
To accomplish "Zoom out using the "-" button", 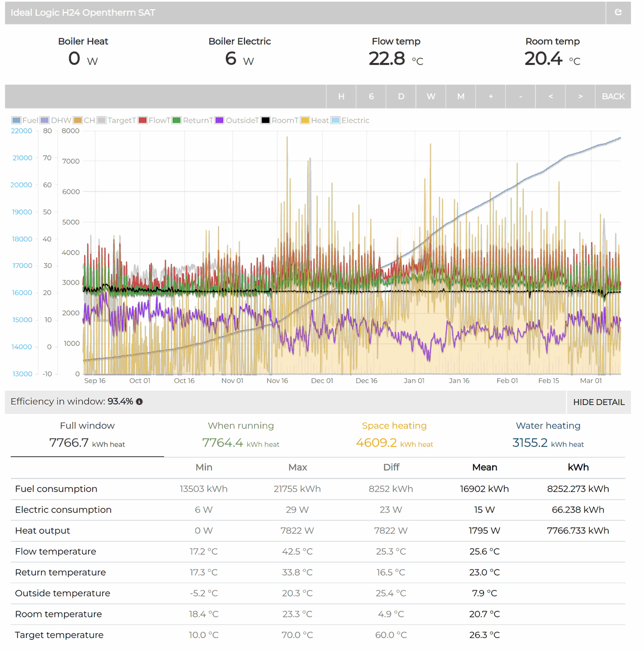I will click(x=520, y=96).
